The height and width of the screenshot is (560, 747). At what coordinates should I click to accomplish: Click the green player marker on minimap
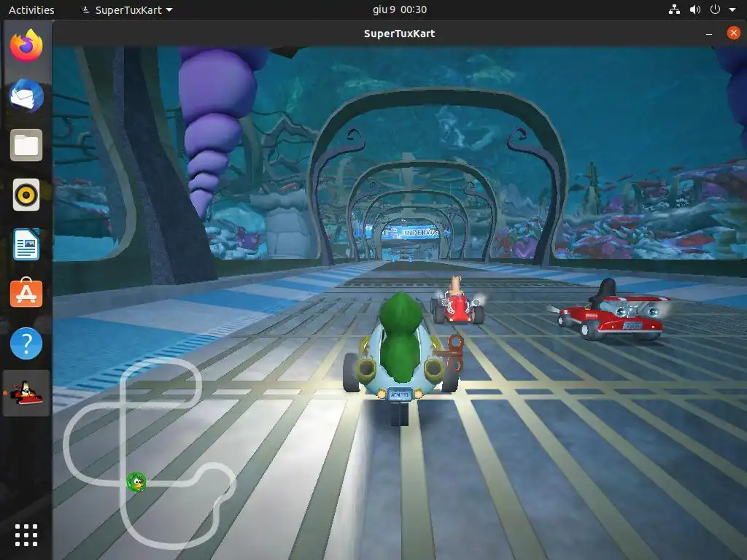[x=136, y=483]
